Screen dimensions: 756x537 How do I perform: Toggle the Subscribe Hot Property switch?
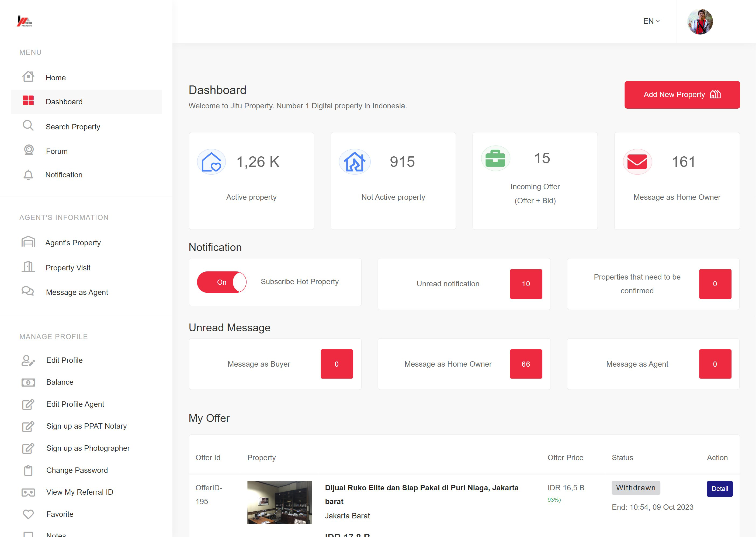pyautogui.click(x=222, y=282)
